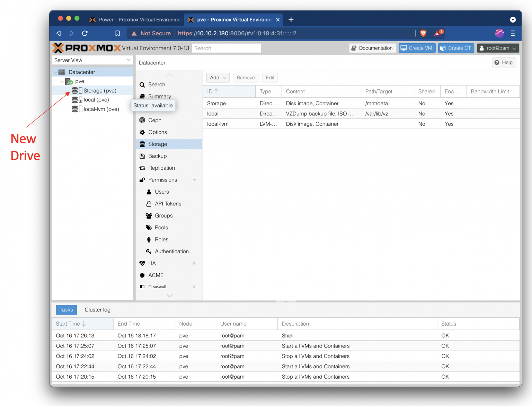
Task: Collapse the pve node in tree
Action: pos(62,81)
